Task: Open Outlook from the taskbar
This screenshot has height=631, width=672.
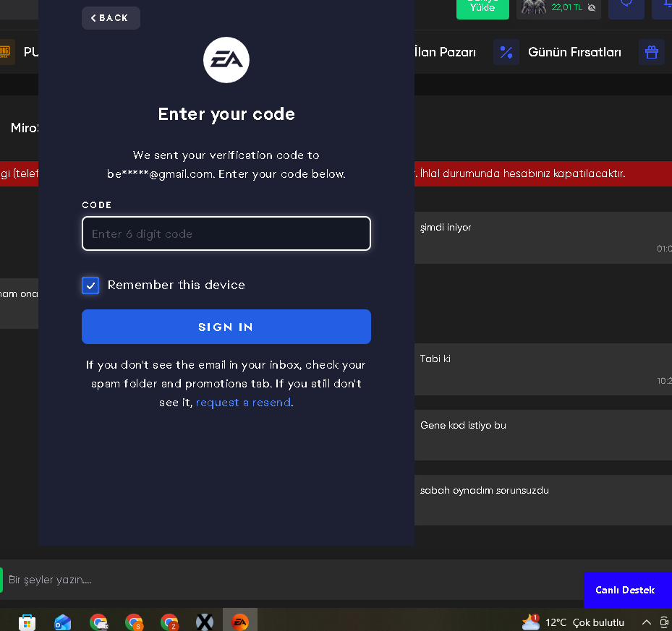Action: [x=63, y=622]
